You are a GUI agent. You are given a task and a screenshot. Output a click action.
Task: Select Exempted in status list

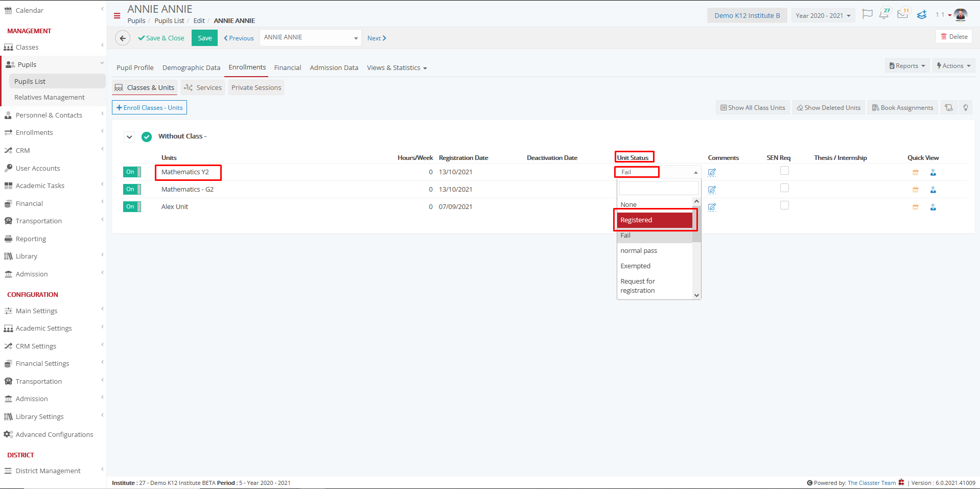pos(655,266)
